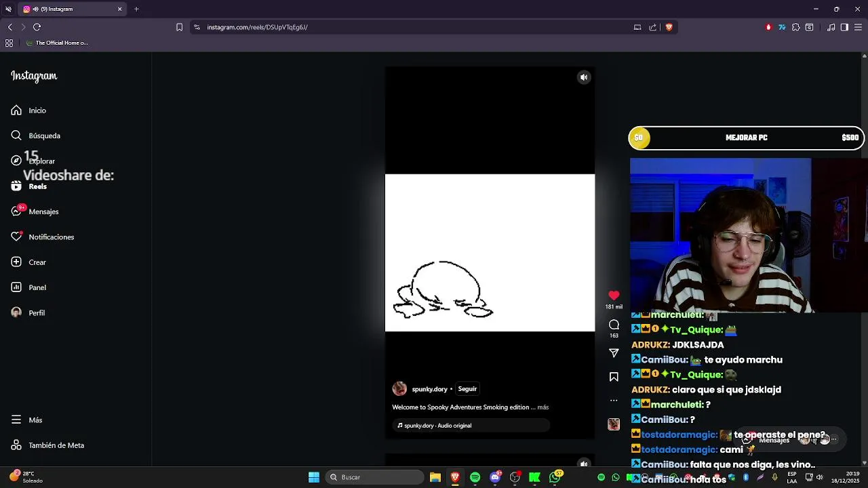Save the reel with the bookmark icon
Viewport: 868px width, 488px height.
[614, 377]
